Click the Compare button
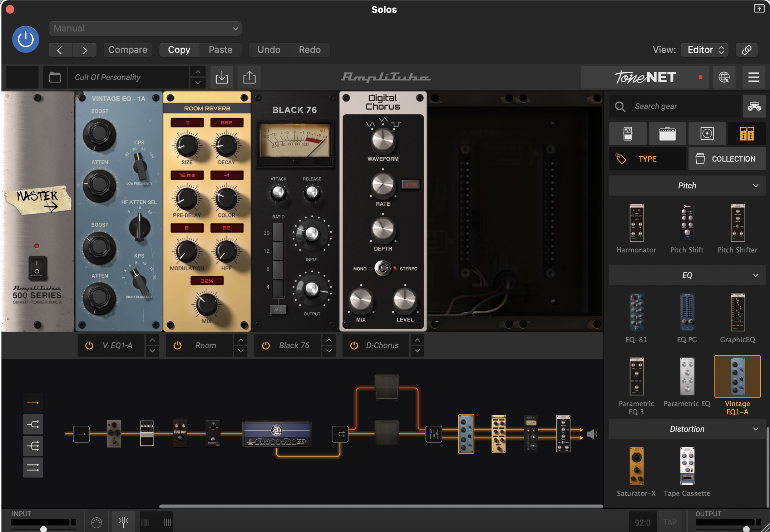This screenshot has width=770, height=532. tap(128, 50)
